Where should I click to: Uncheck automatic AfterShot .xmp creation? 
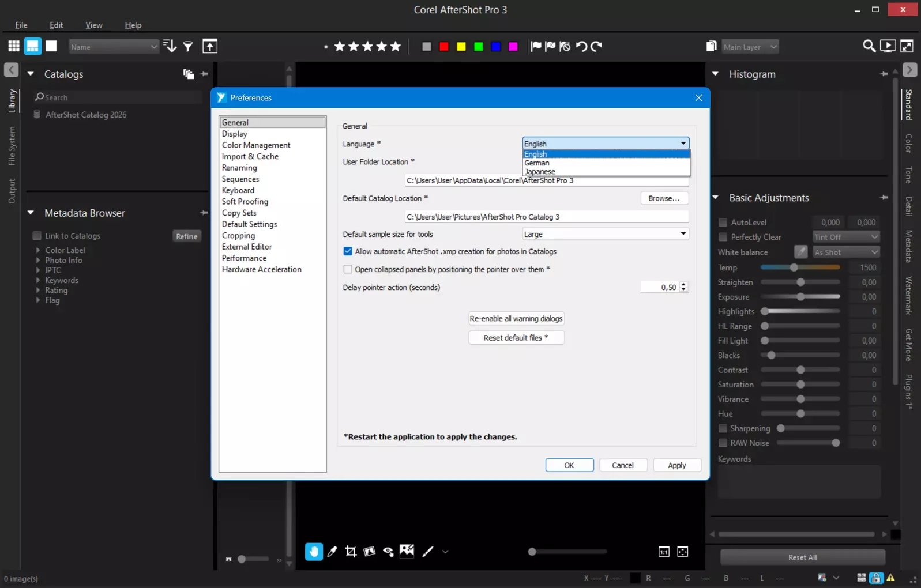[x=348, y=251]
